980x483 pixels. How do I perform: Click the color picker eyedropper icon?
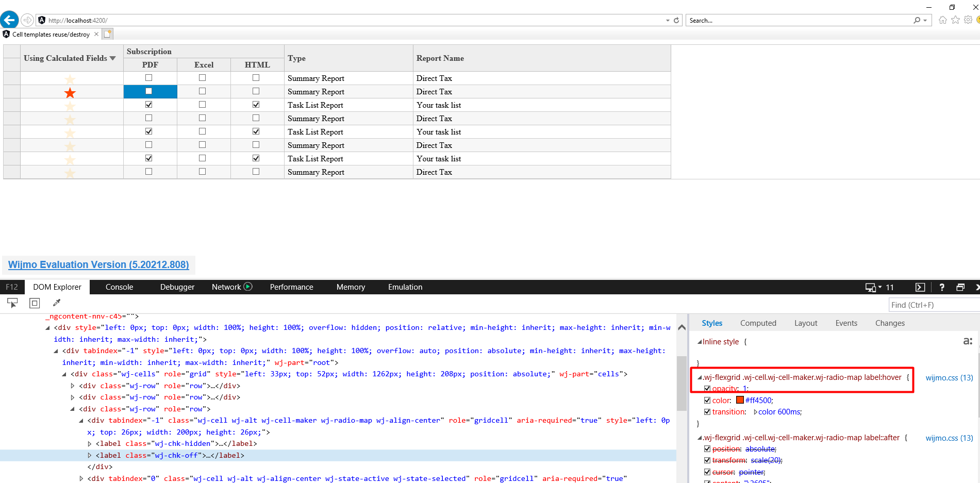57,303
